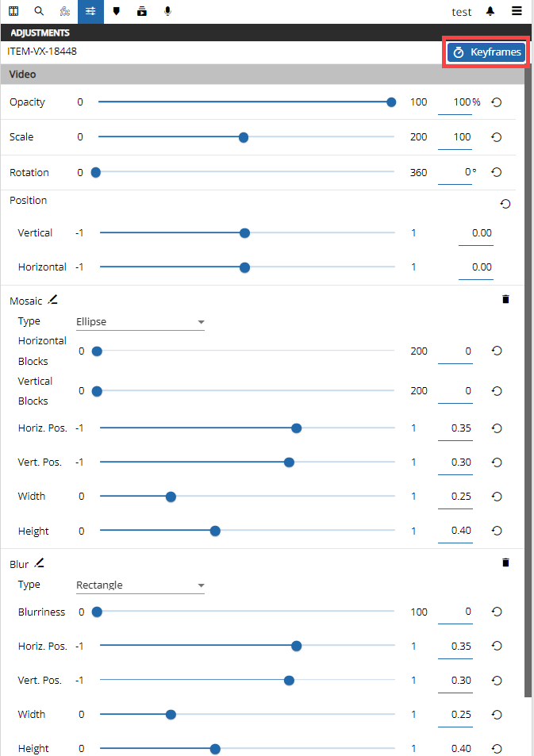The height and width of the screenshot is (756, 534).
Task: Reset Opacity to default
Action: tap(497, 102)
